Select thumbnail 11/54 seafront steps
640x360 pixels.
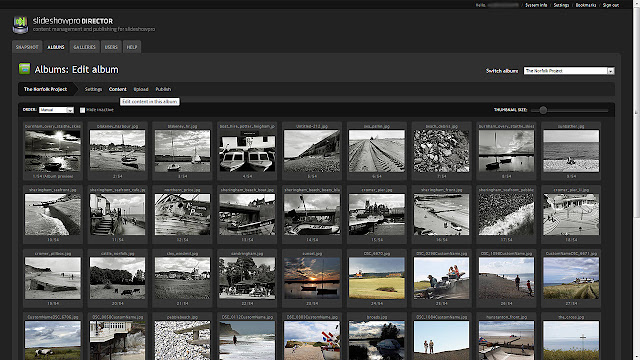pyautogui.click(x=117, y=214)
